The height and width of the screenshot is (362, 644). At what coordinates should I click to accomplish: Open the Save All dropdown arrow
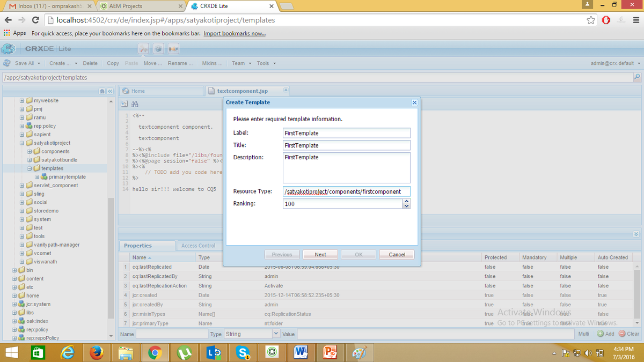38,63
